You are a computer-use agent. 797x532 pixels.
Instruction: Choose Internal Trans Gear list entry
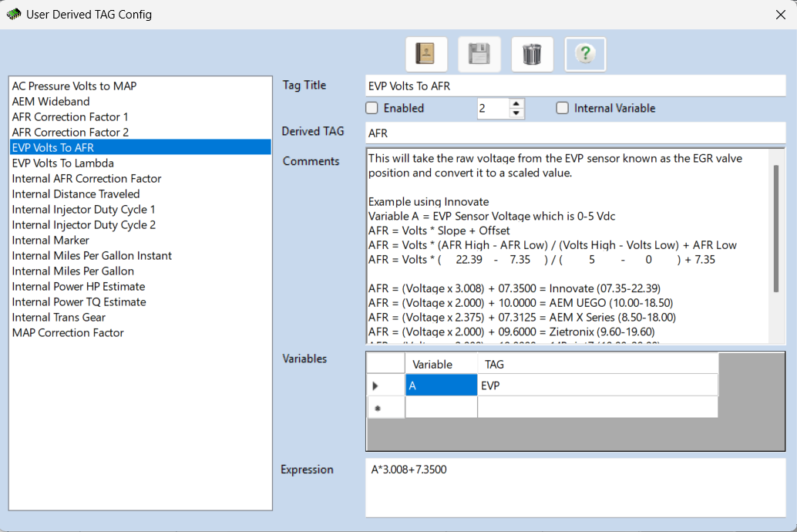click(x=59, y=317)
